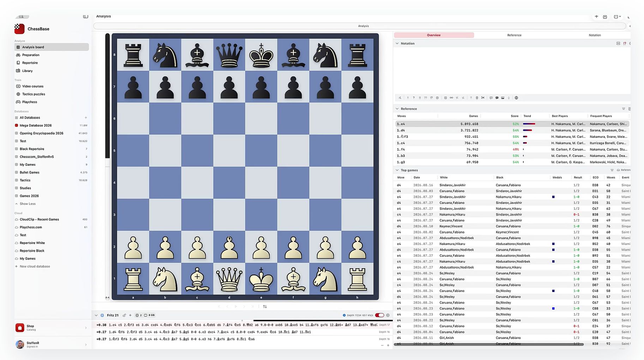The width and height of the screenshot is (644, 360).
Task: Click the scissors cut-line icon in notation toolbar
Action: tap(483, 98)
